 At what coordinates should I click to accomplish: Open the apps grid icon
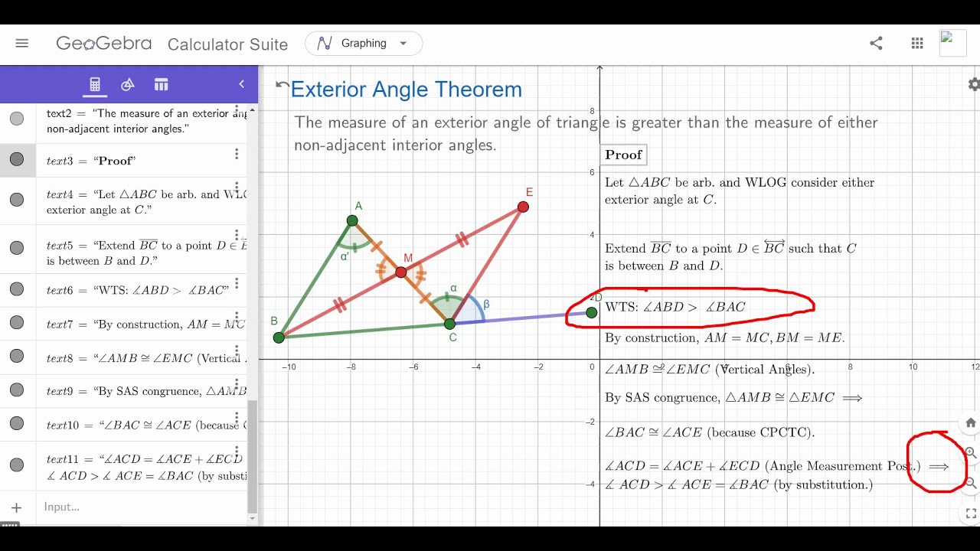pyautogui.click(x=917, y=44)
